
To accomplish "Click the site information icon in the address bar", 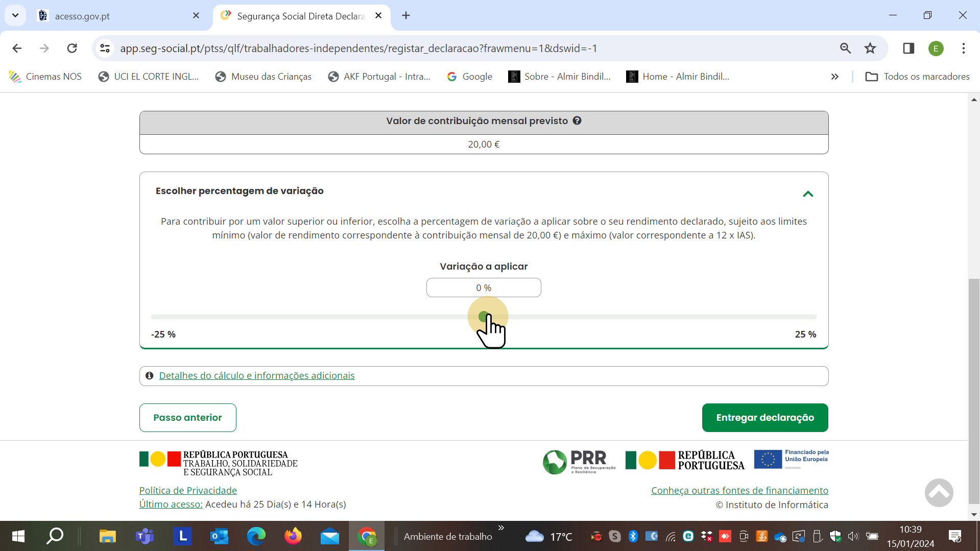I will coord(105,48).
